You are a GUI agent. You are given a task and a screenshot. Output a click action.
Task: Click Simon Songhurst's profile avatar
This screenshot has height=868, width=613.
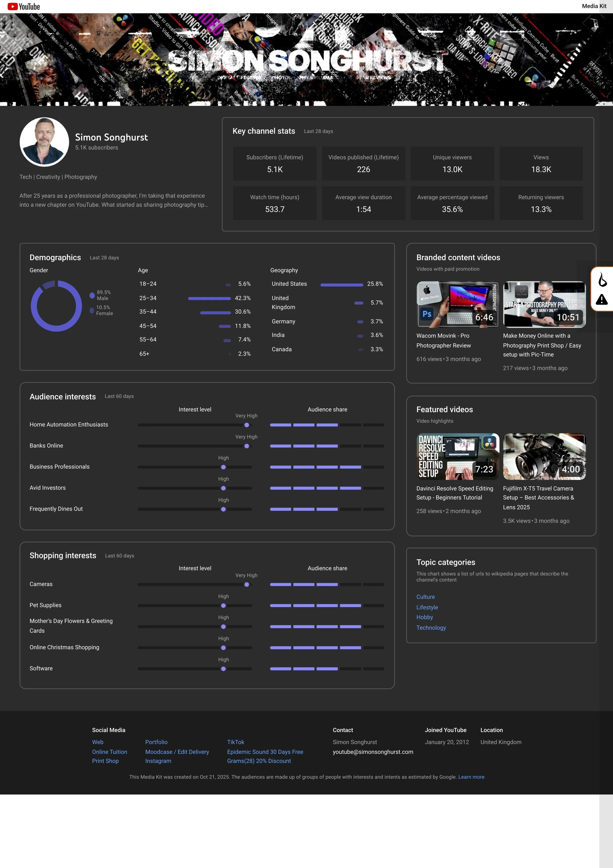click(x=44, y=142)
